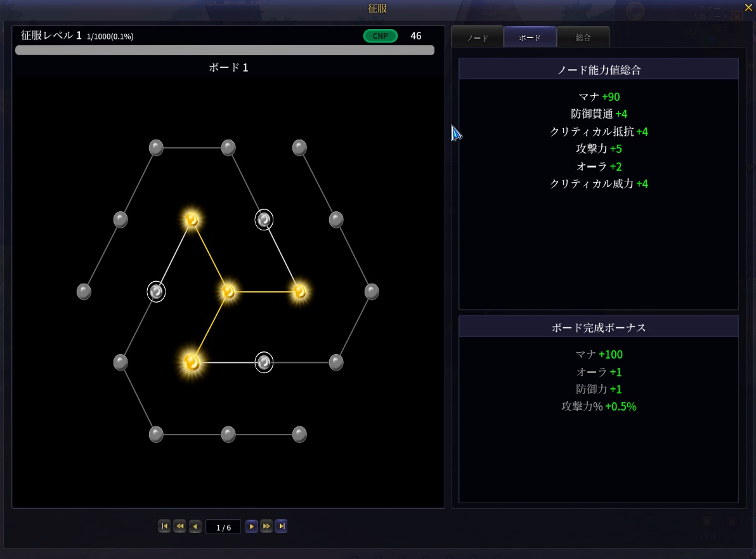Select the glowing gold node at board center
756x559 pixels.
(x=228, y=292)
